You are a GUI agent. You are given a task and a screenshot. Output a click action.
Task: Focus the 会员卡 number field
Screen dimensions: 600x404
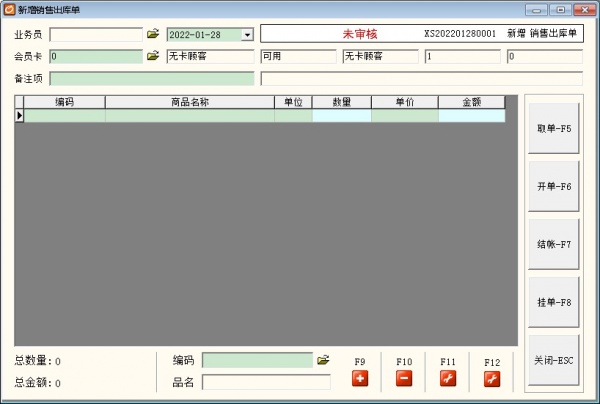[96, 57]
